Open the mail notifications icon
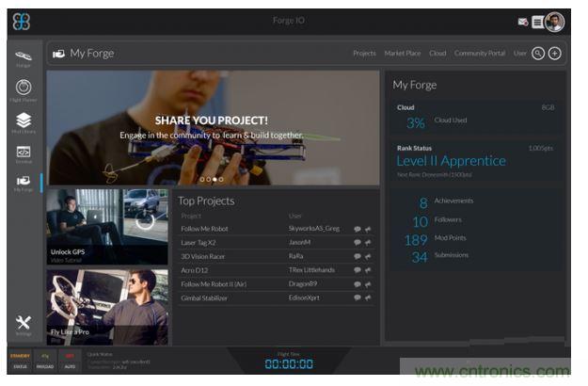588x386 pixels. tap(523, 22)
